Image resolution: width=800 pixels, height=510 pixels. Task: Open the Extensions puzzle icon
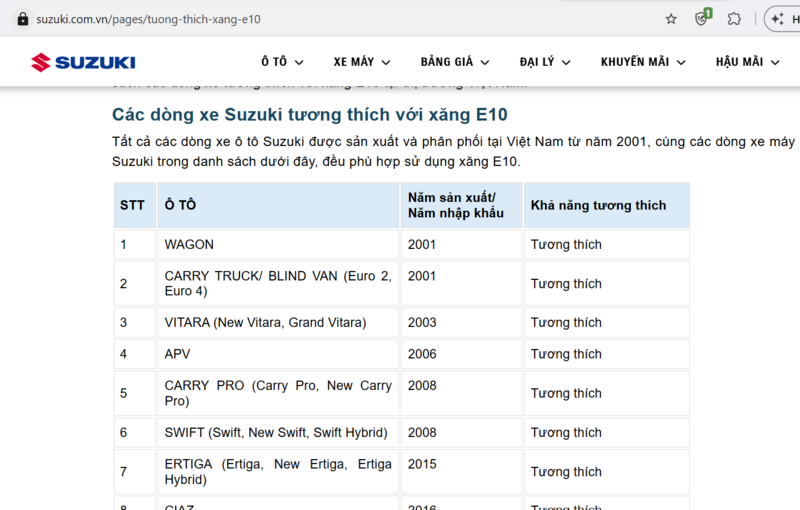[x=734, y=19]
